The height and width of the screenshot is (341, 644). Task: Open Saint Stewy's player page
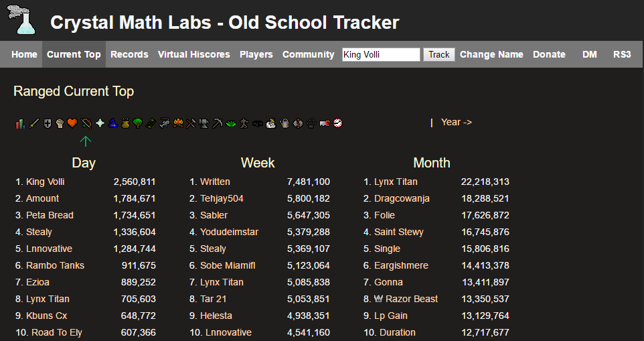pyautogui.click(x=399, y=232)
